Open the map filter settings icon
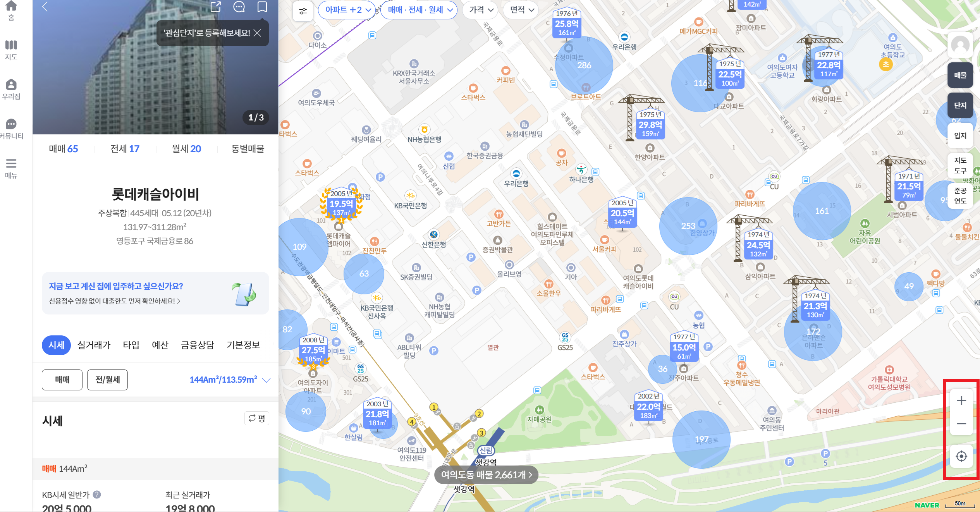980x512 pixels. (303, 11)
